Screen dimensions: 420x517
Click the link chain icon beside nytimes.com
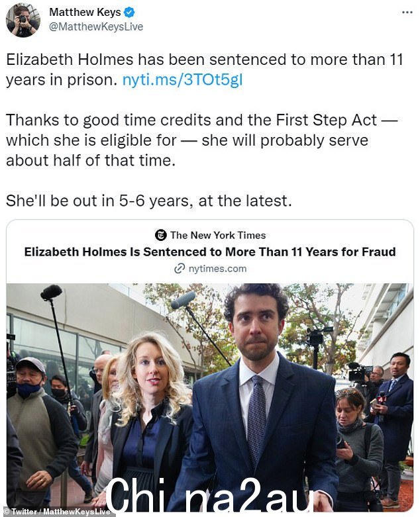pyautogui.click(x=179, y=269)
